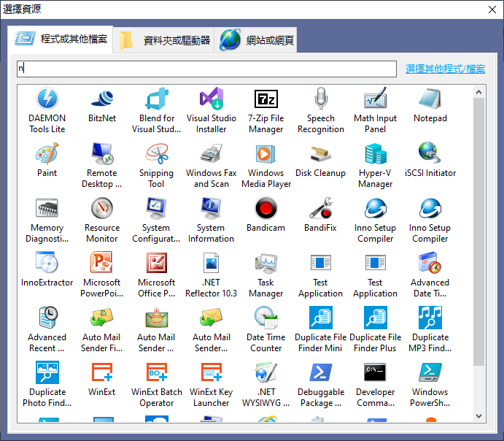Select Auto Mail Sender with cake icon

(157, 318)
